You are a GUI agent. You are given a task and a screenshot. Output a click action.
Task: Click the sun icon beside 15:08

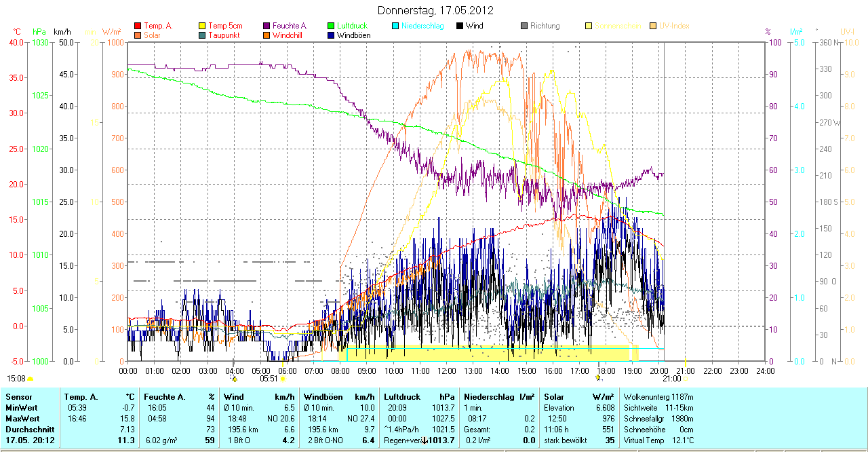pyautogui.click(x=30, y=379)
